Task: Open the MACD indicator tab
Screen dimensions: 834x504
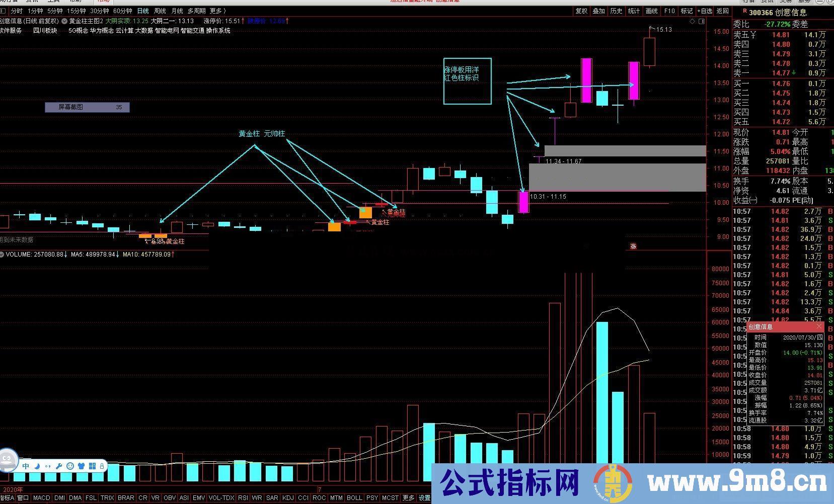Action: (41, 498)
